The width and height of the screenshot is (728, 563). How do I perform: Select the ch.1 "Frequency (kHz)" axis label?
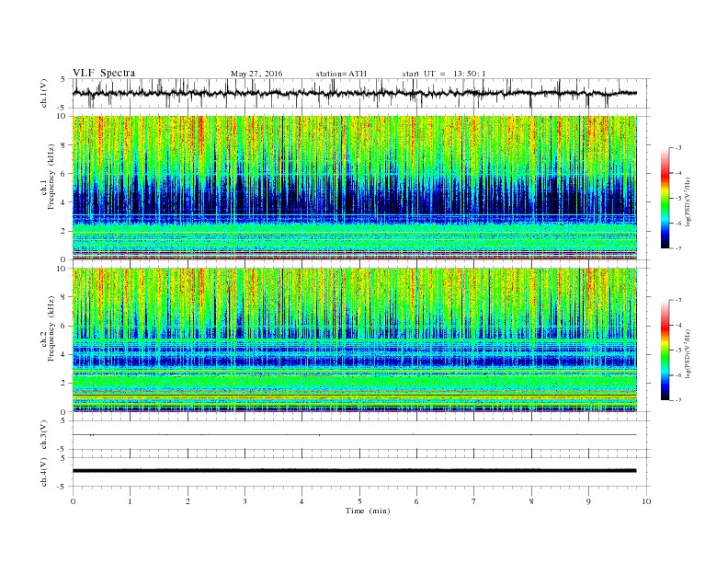[51, 177]
